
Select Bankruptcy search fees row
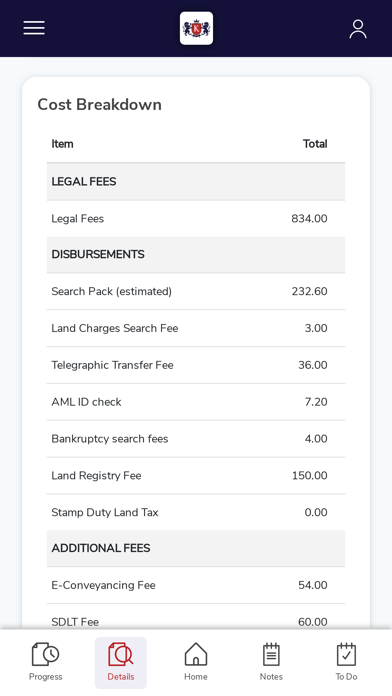click(196, 439)
